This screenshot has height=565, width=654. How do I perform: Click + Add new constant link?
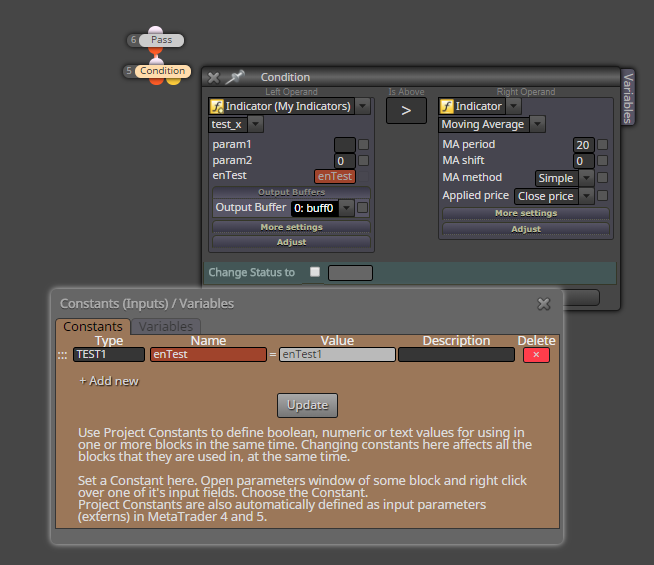click(x=109, y=381)
